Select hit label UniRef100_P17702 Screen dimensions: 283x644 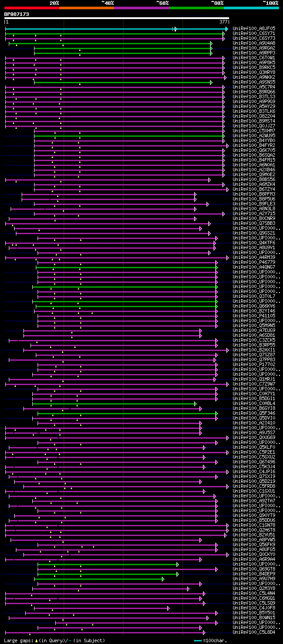click(x=254, y=365)
